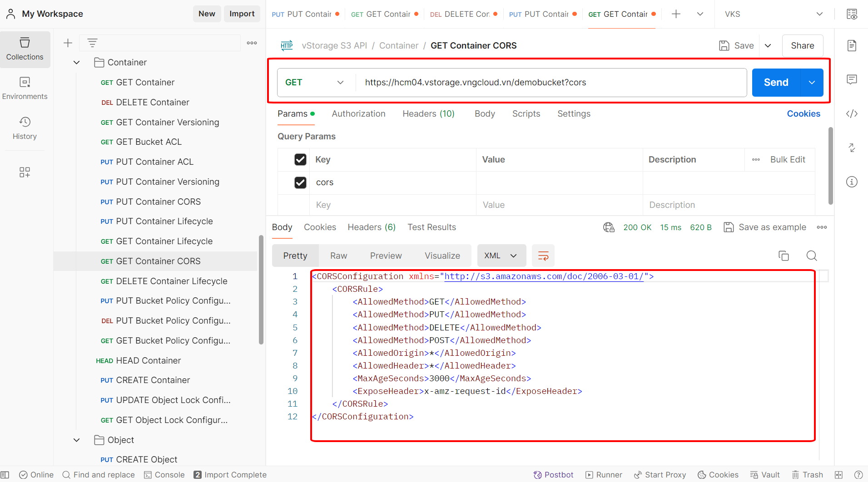Screen dimensions: 868x482
Task: Open the Cookies link
Action: tap(803, 113)
